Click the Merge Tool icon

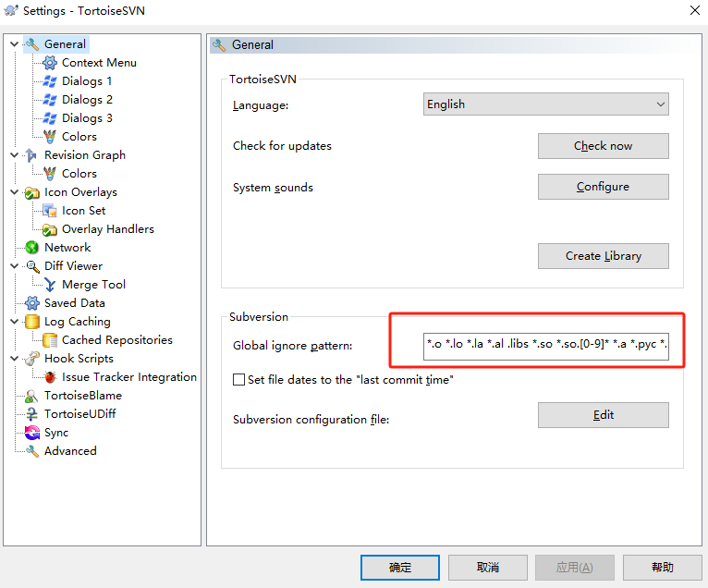point(50,285)
